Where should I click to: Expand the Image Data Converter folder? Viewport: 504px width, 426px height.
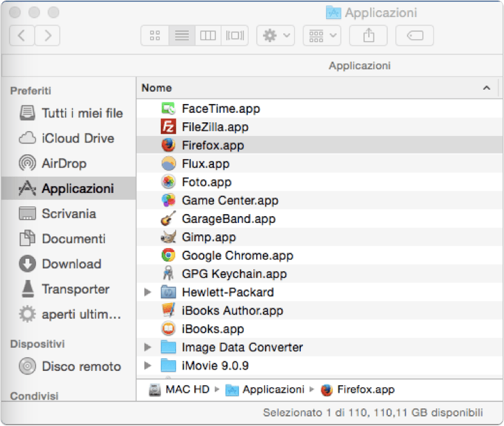147,347
